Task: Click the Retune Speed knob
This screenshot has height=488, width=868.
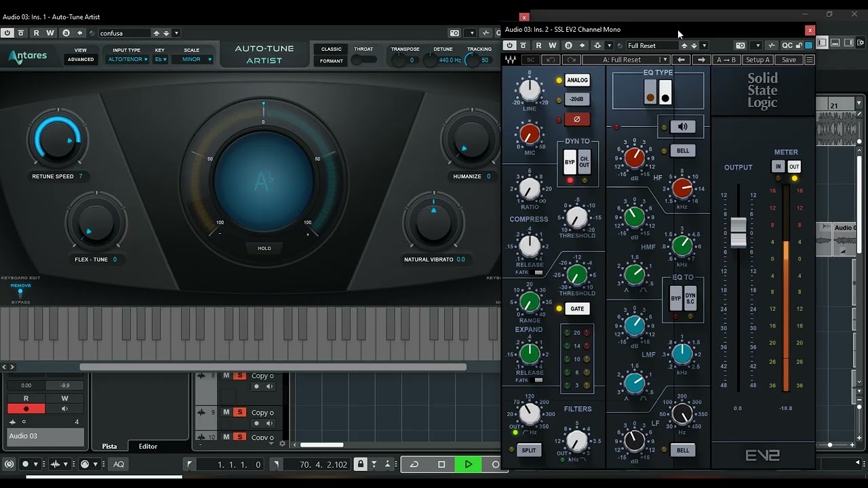Action: (57, 140)
